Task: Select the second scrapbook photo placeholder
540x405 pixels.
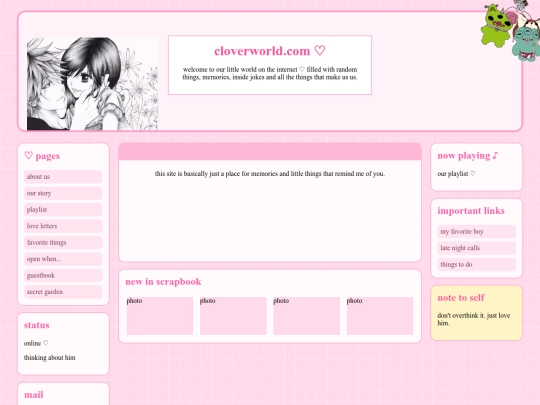Action: pyautogui.click(x=233, y=316)
